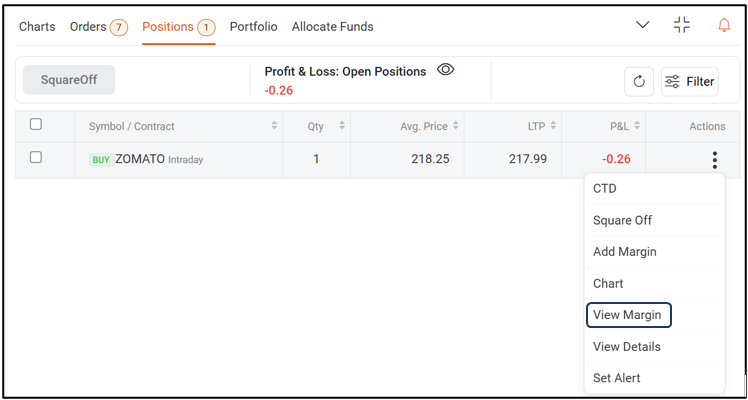Screen dimensions: 748x400
Task: Switch to the Orders tab
Action: click(98, 27)
